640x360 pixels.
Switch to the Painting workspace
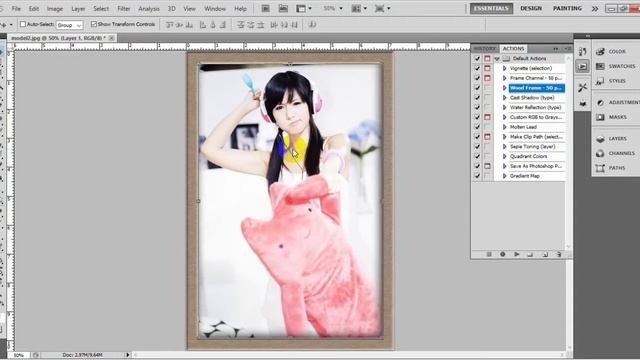567,8
